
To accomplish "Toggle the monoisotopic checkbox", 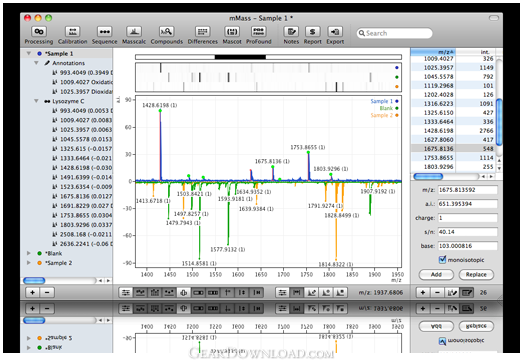I will click(442, 259).
